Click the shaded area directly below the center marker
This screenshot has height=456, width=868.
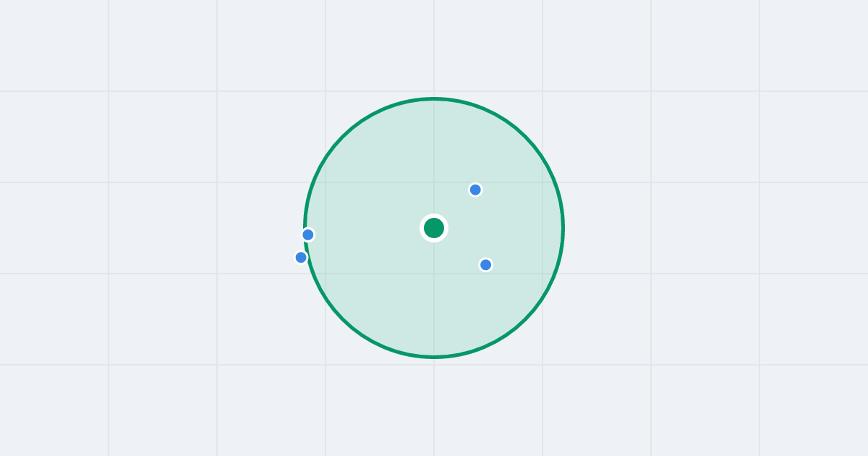coord(434,297)
